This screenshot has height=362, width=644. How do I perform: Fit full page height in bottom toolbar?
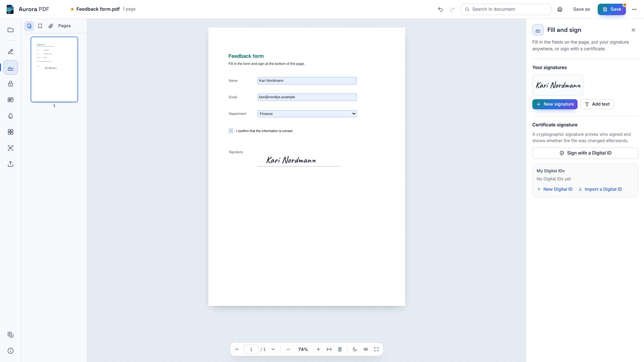[340, 349]
